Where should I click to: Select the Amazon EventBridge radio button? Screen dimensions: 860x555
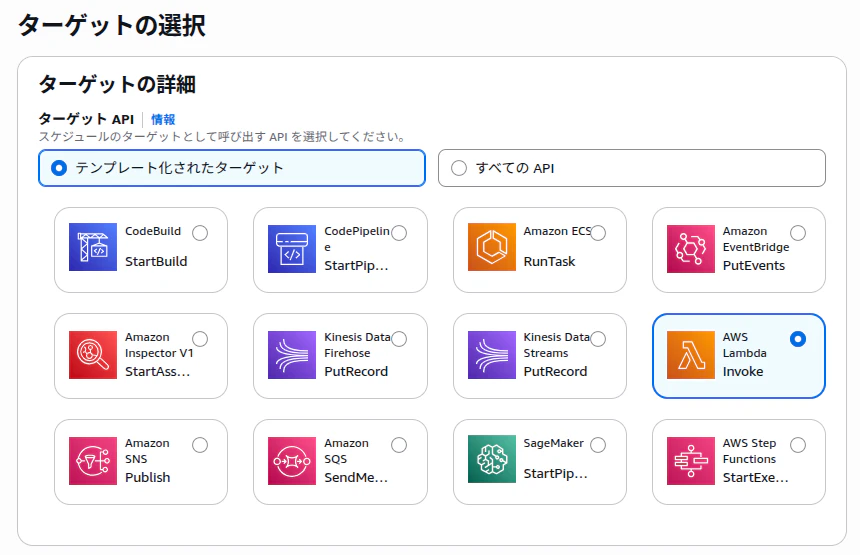click(798, 233)
